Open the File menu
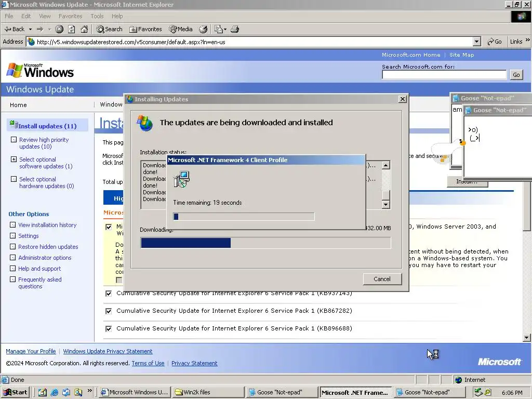The height and width of the screenshot is (399, 532). 9,16
